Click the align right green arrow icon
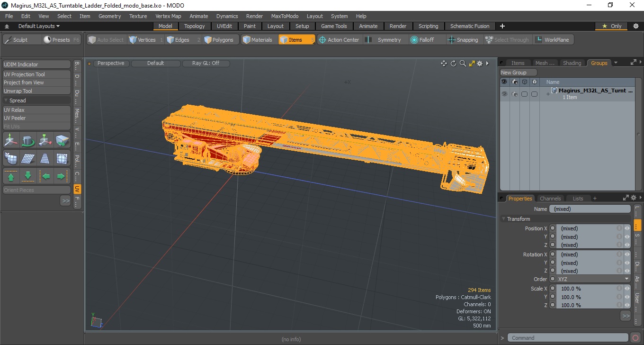 [x=62, y=176]
